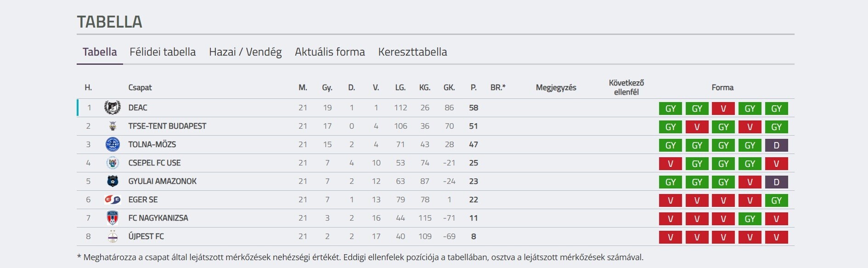Click the FC Nagykanizsa shield crest
The image size is (868, 268).
point(112,218)
